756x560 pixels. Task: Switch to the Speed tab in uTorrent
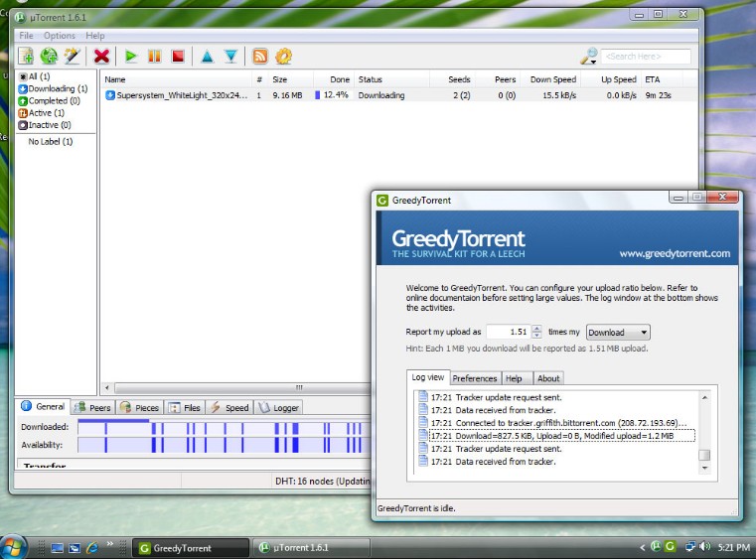pyautogui.click(x=230, y=408)
